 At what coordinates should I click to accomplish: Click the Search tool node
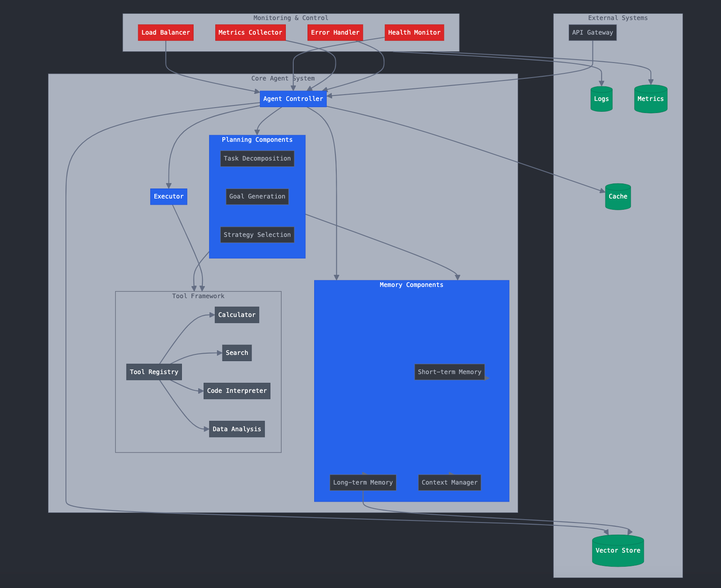(237, 353)
